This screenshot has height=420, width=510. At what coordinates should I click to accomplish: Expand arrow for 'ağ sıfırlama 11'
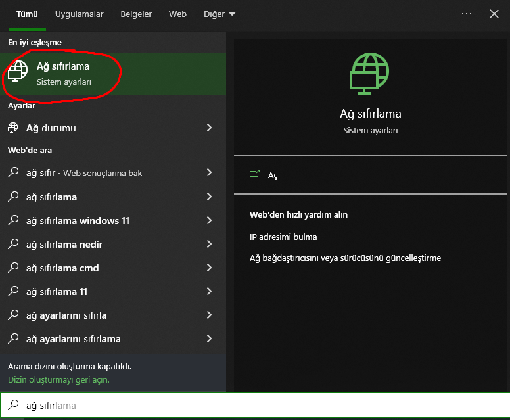(210, 291)
